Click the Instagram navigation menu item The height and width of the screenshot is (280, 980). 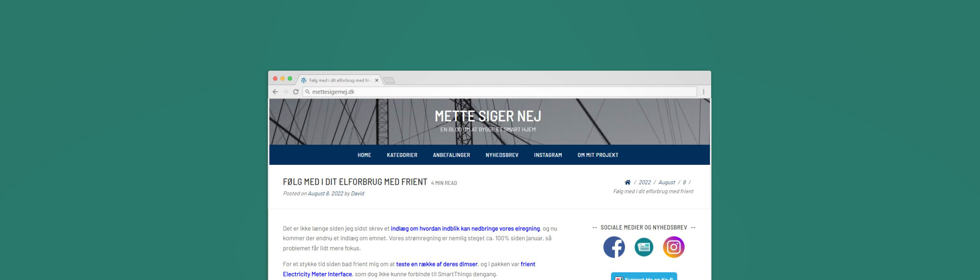pyautogui.click(x=548, y=155)
